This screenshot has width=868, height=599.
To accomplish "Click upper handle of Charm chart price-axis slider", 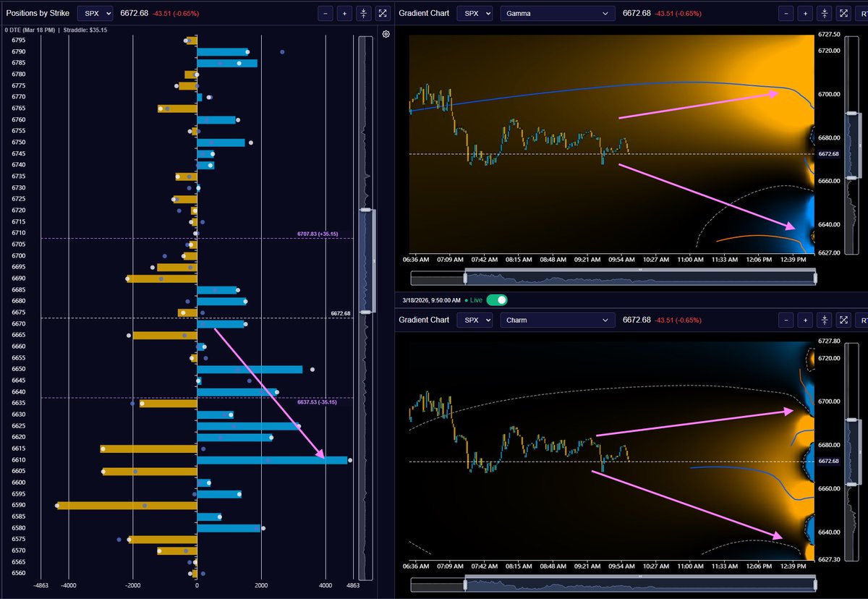I will point(853,420).
